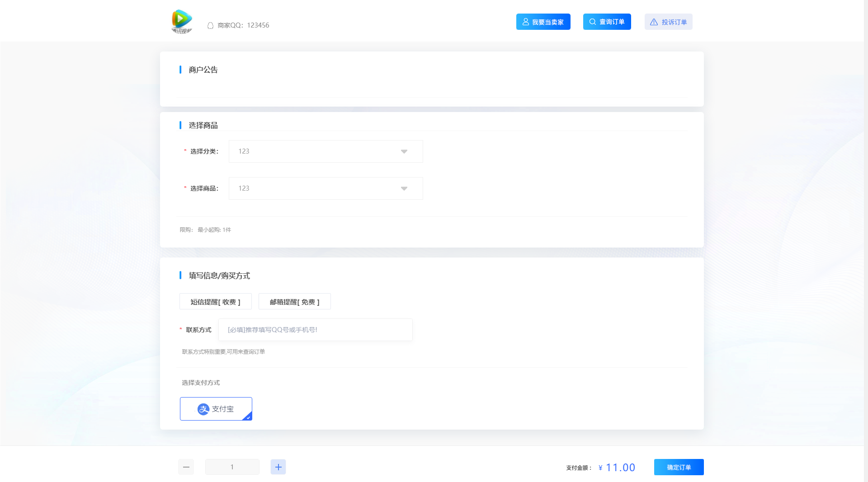Click the QQ bell icon beside merchant QQ
Screen dimensions: 868x482
[210, 26]
